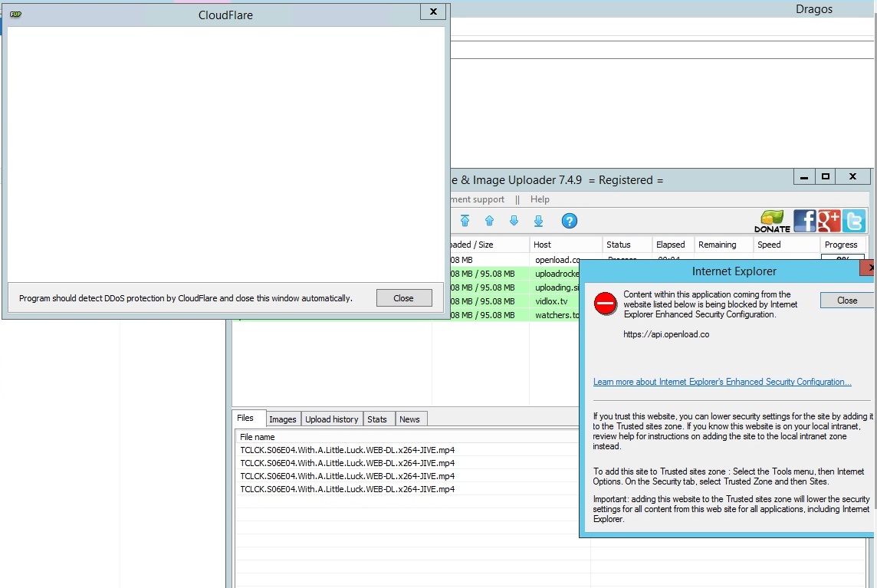Select the first TCLCK.S06E04 file in list
Viewport: 877px width, 588px height.
347,450
